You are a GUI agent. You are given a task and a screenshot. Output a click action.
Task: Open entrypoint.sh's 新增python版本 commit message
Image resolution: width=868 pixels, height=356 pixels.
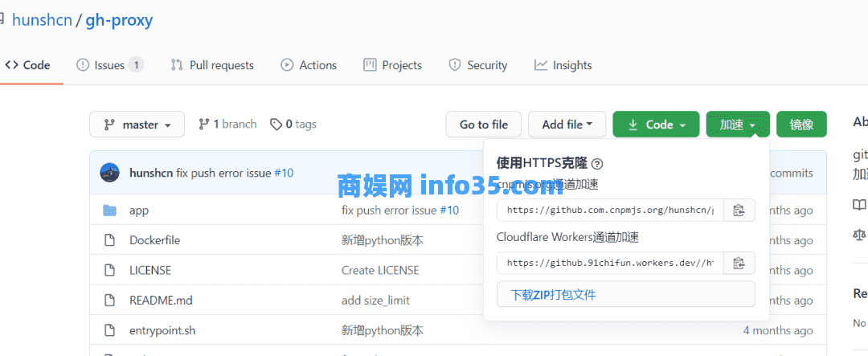tap(383, 330)
